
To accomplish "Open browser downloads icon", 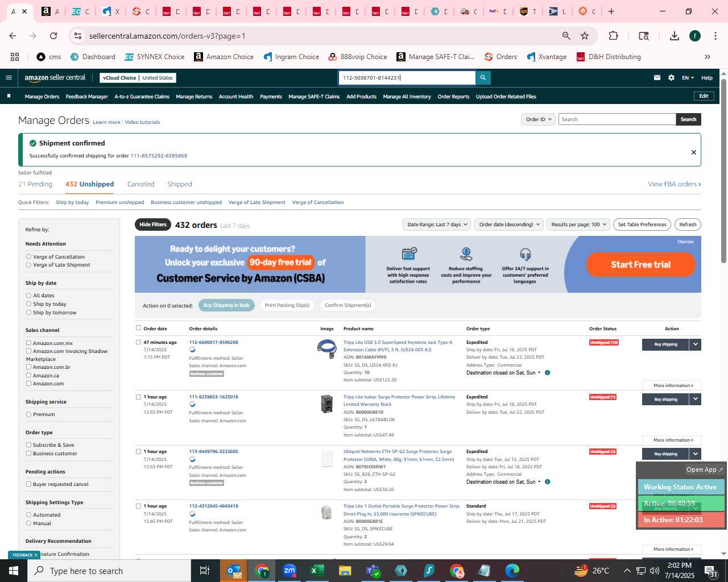I will click(x=675, y=36).
